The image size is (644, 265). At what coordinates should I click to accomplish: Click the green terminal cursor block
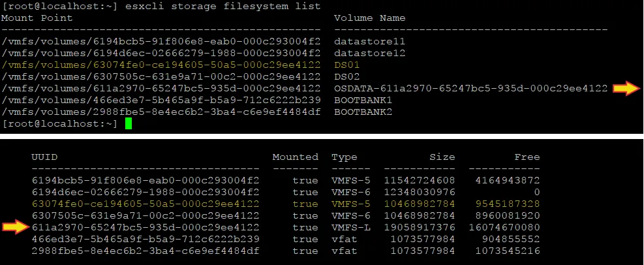click(x=129, y=123)
